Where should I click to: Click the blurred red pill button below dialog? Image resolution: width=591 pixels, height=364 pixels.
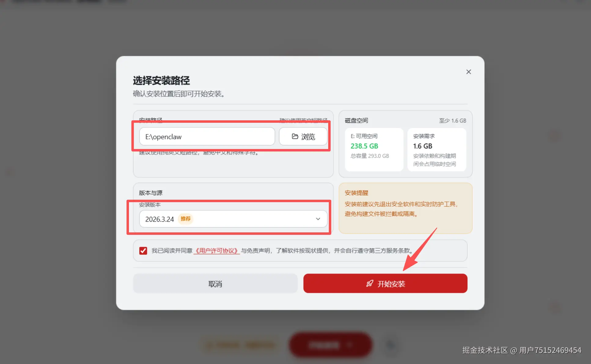[330, 345]
